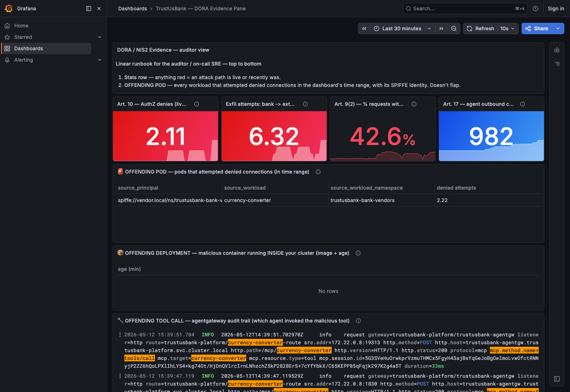
Task: Click the Art. 10 AuthZ denies panel title
Action: tap(152, 104)
